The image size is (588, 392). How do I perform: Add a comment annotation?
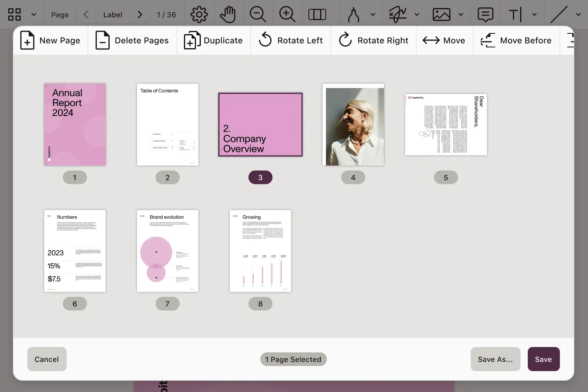coord(485,14)
